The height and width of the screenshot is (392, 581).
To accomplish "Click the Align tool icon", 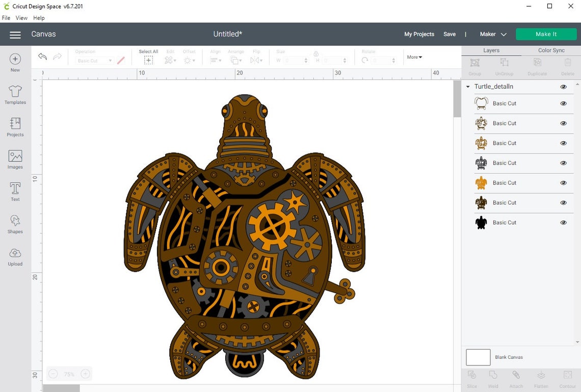I will (x=215, y=60).
